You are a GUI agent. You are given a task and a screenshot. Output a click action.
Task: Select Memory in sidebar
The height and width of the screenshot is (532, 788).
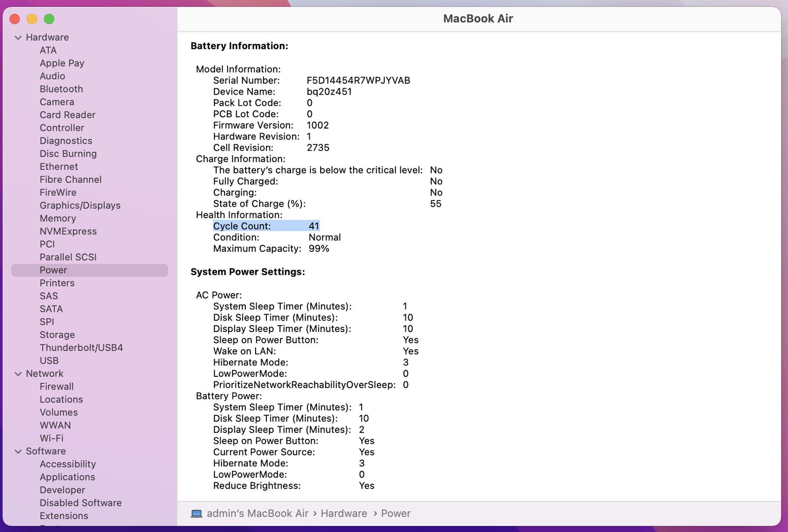(x=58, y=218)
